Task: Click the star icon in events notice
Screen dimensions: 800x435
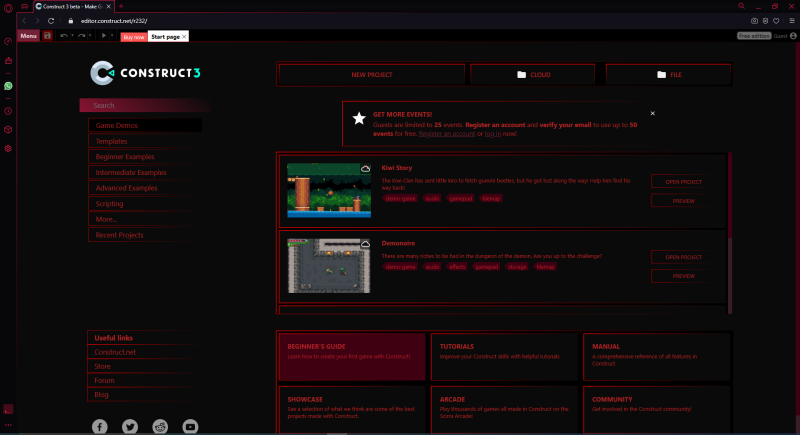Action: point(359,118)
